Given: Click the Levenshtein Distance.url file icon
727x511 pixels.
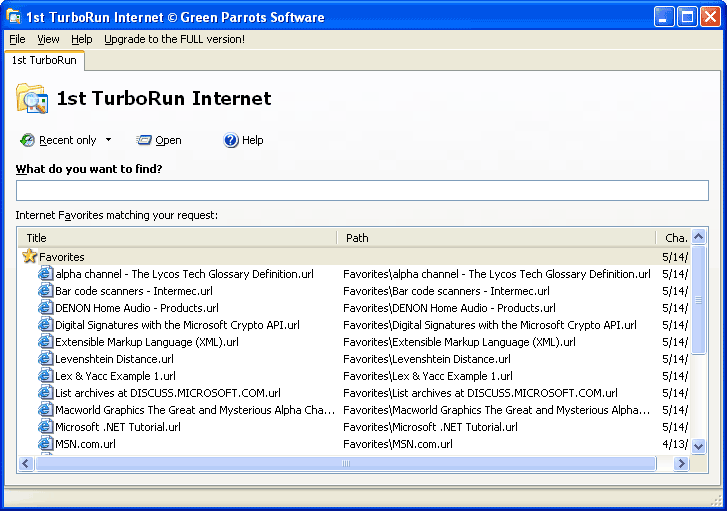Looking at the screenshot, I should pyautogui.click(x=45, y=359).
